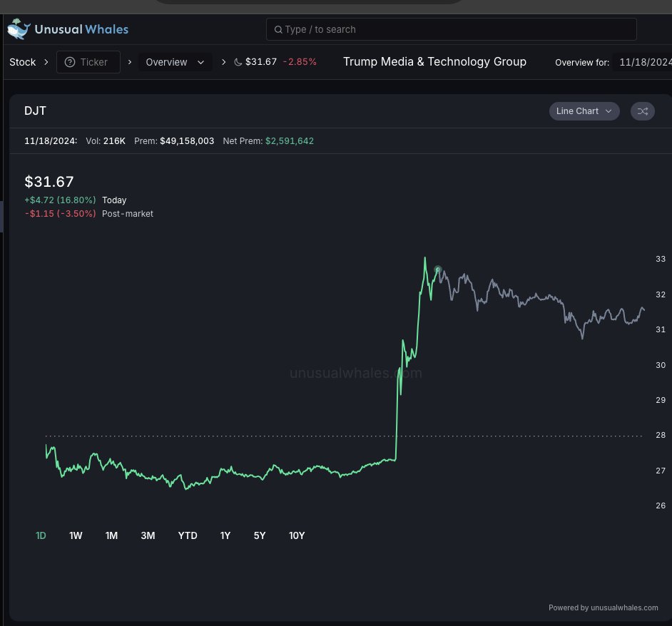Click the chevron arrow after Stock
Screen dimensions: 672x626
(46, 62)
